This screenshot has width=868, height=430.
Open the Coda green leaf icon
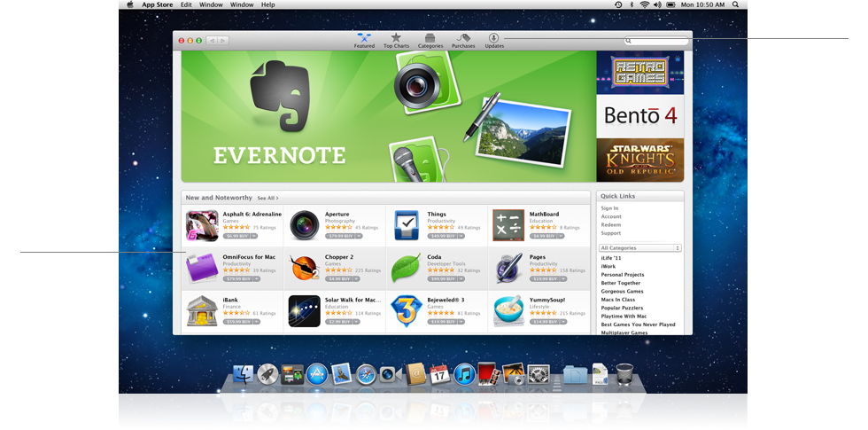click(x=407, y=268)
